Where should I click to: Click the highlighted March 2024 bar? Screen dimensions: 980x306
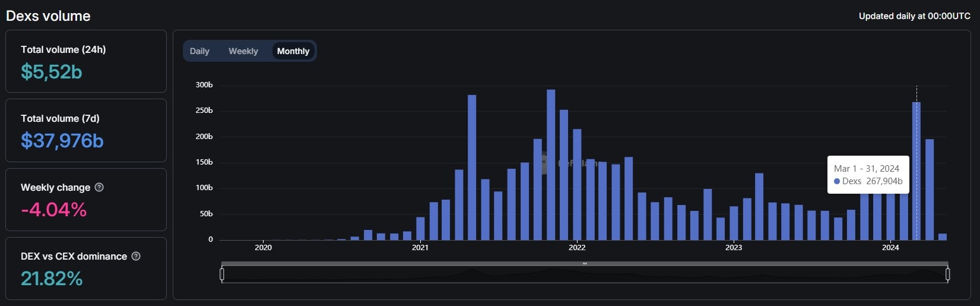[x=916, y=171]
